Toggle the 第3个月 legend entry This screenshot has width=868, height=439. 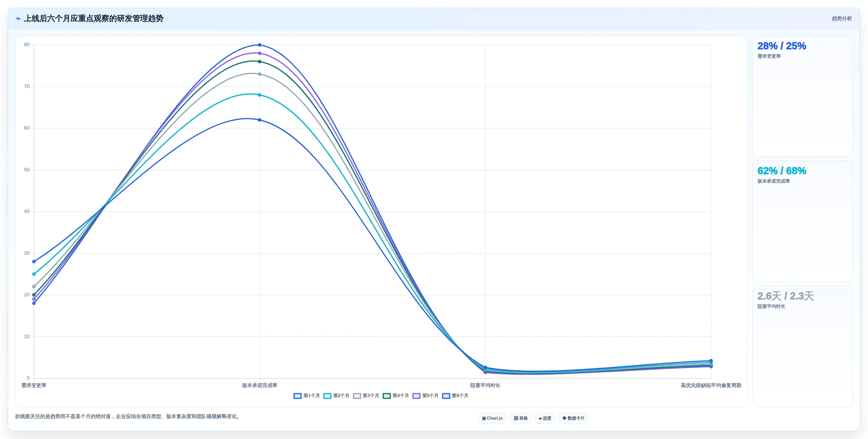coord(366,396)
